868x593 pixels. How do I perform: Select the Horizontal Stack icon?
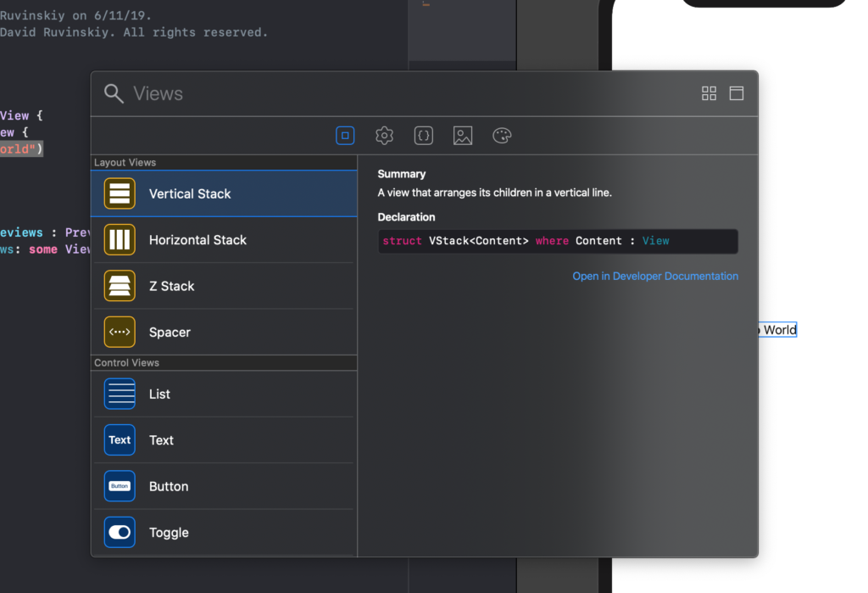tap(120, 239)
